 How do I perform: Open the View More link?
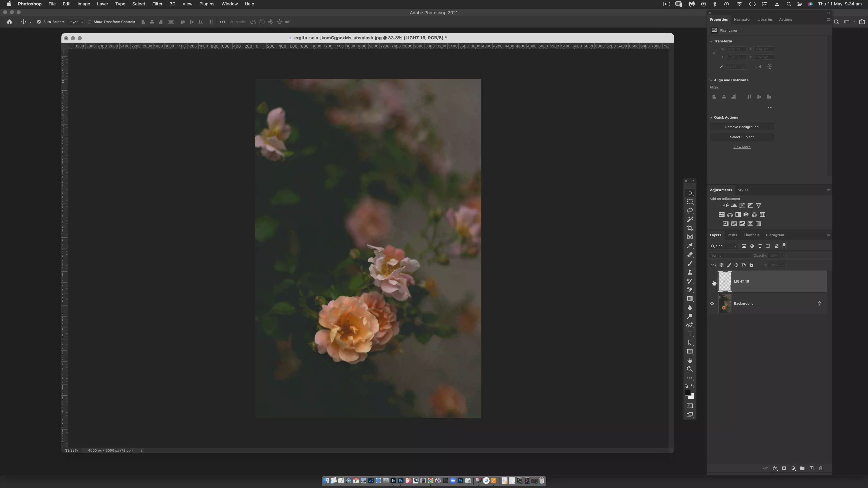[x=742, y=147]
